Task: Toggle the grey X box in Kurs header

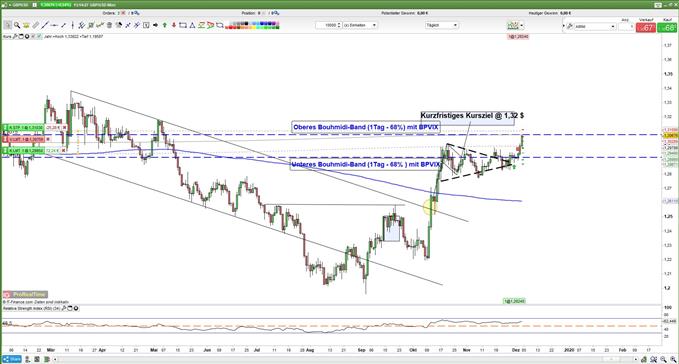Action: (x=33, y=36)
